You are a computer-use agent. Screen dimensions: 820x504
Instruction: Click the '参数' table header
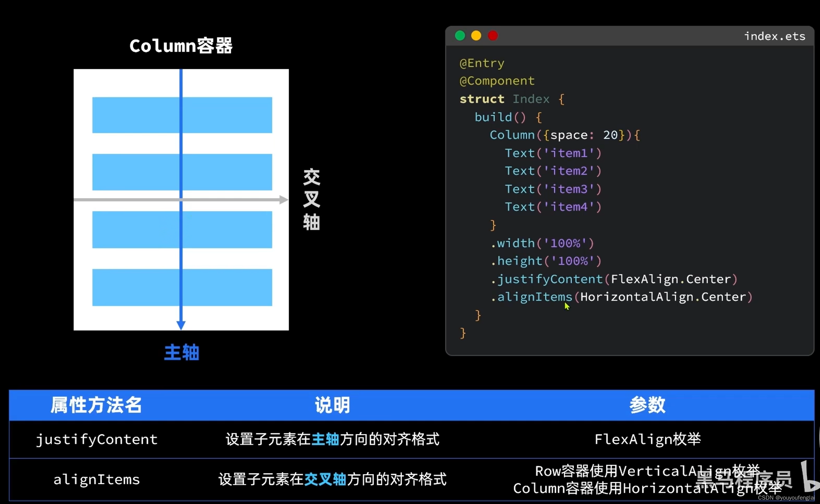(x=648, y=405)
